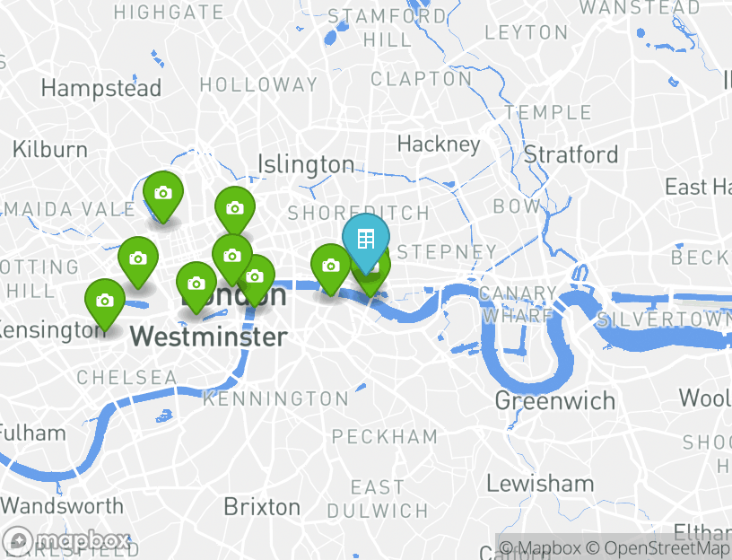Select camera pin hidden behind the building marker
This screenshot has width=732, height=560.
pos(380,280)
